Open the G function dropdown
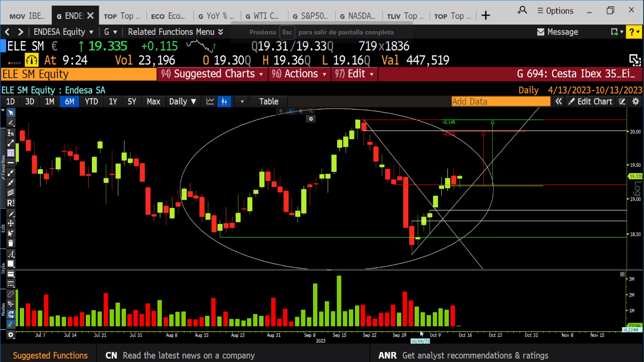The width and height of the screenshot is (644, 362). click(x=111, y=32)
